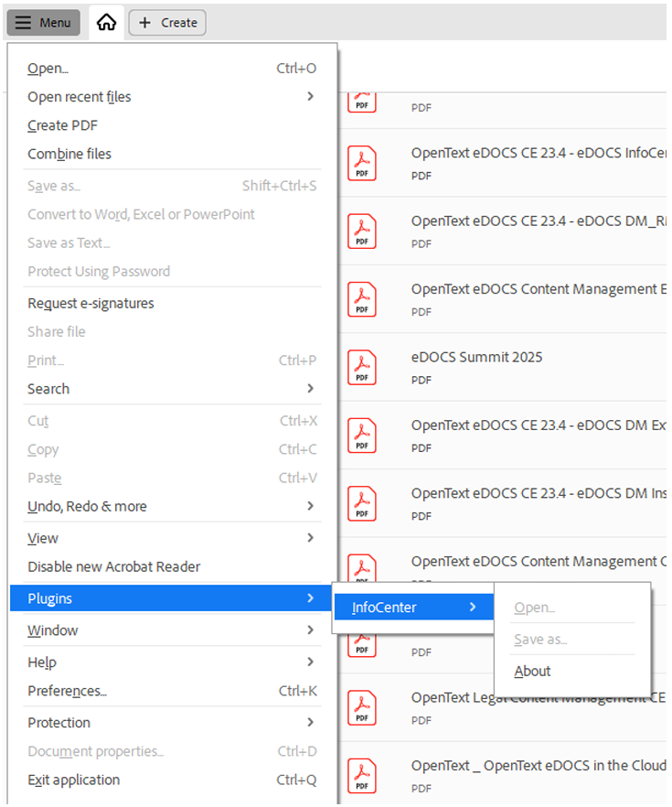The width and height of the screenshot is (672, 807).
Task: Expand the View submenu
Action: tap(172, 538)
